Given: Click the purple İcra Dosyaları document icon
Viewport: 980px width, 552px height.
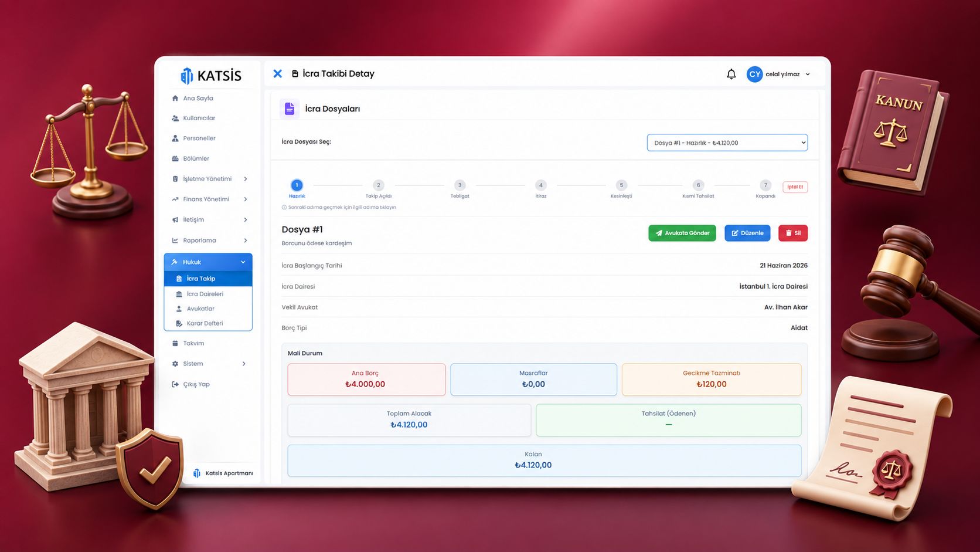Looking at the screenshot, I should click(x=290, y=109).
